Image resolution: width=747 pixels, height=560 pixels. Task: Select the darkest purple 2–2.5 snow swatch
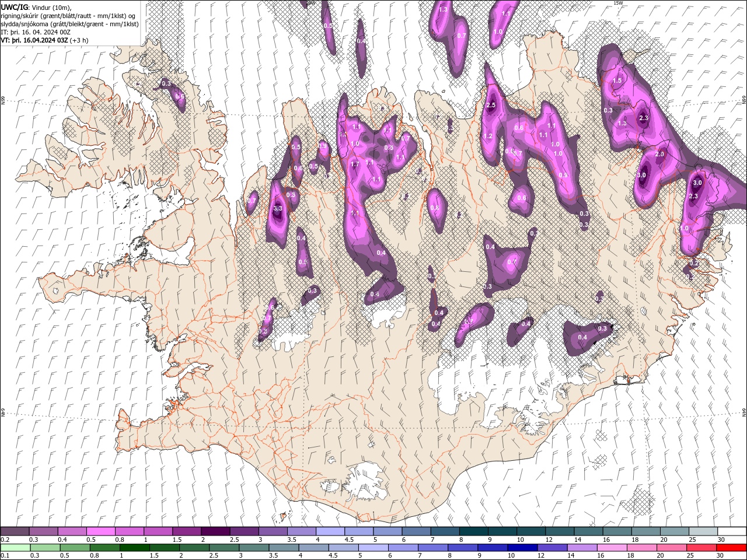pos(215,531)
